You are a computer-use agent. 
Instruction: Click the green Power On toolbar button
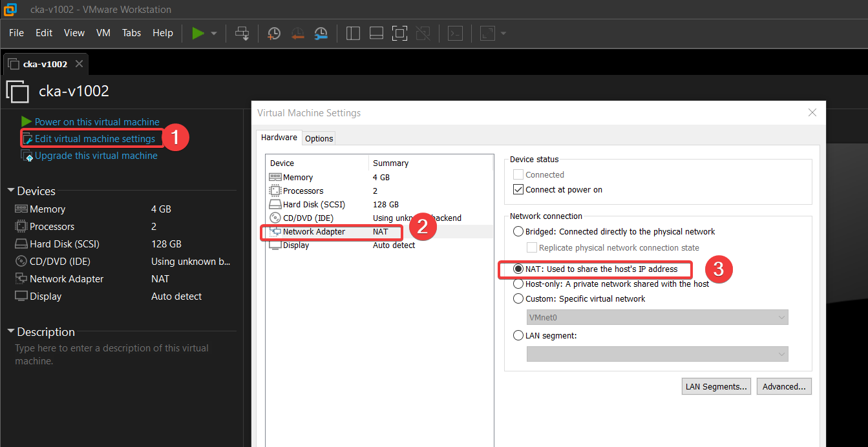point(198,33)
